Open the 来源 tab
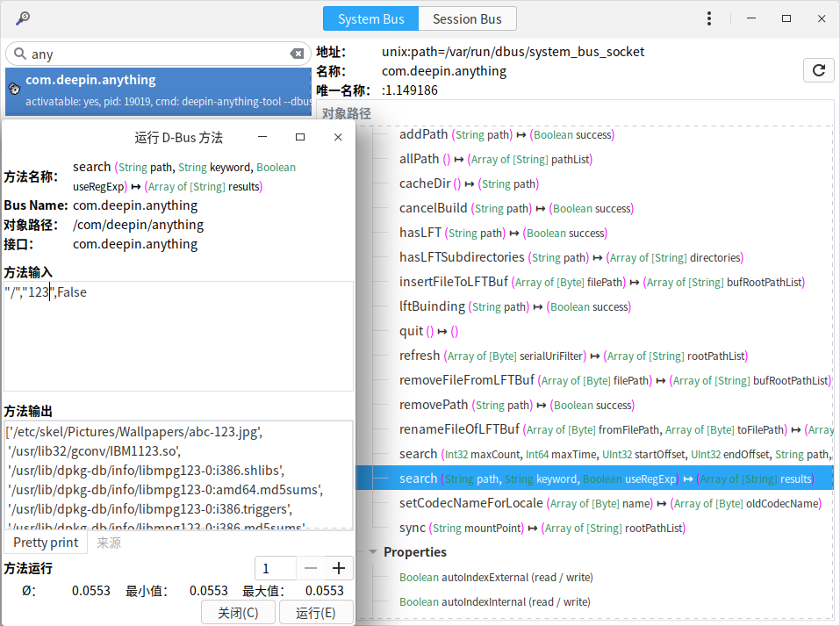 109,543
